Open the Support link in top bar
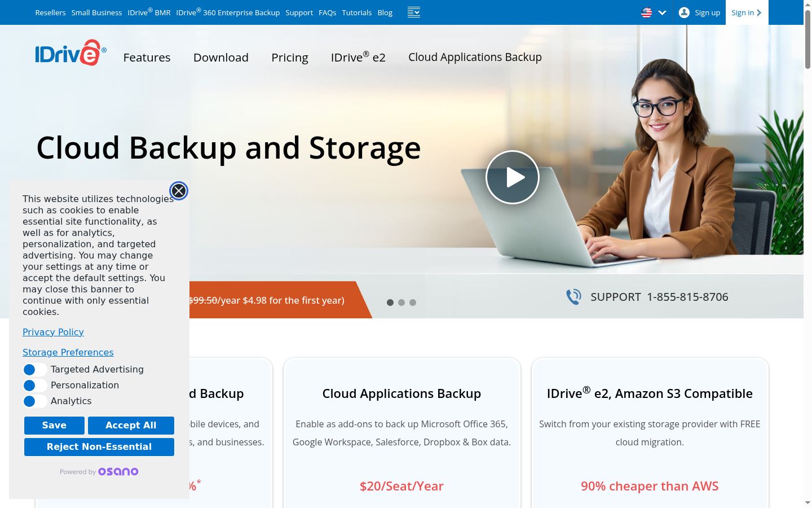The image size is (812, 508). click(x=299, y=12)
